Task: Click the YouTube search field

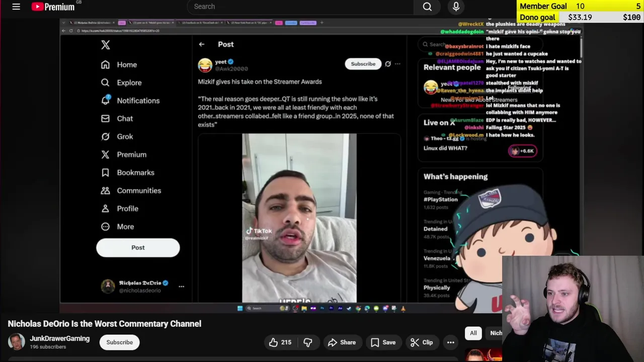Action: [300, 7]
